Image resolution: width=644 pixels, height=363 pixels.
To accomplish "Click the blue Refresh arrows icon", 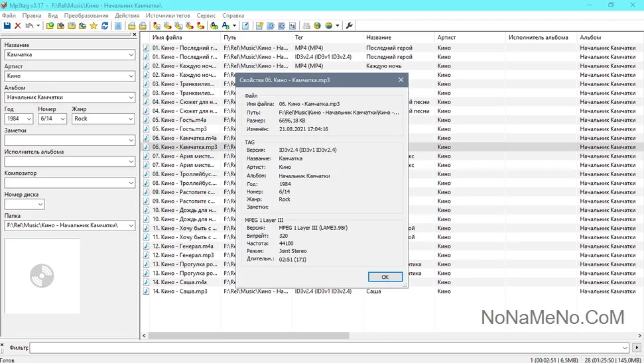I will pos(105,26).
